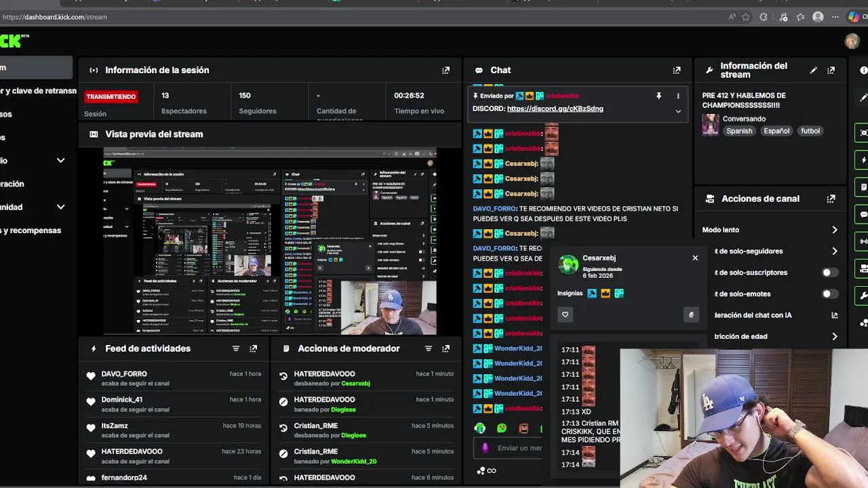Click the Español tag
The height and width of the screenshot is (488, 868).
pyautogui.click(x=776, y=131)
